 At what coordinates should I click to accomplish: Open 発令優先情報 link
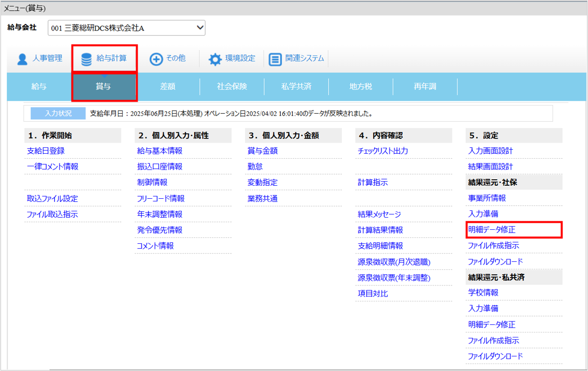pyautogui.click(x=160, y=230)
